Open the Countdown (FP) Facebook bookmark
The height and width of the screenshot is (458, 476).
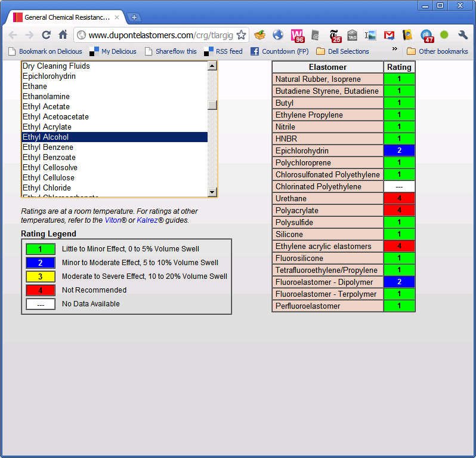point(279,51)
